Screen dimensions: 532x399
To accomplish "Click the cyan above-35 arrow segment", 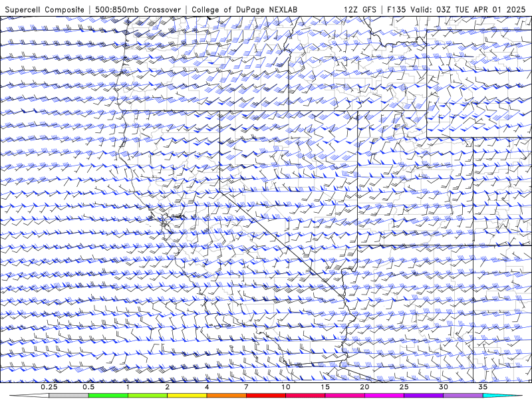I will [502, 396].
